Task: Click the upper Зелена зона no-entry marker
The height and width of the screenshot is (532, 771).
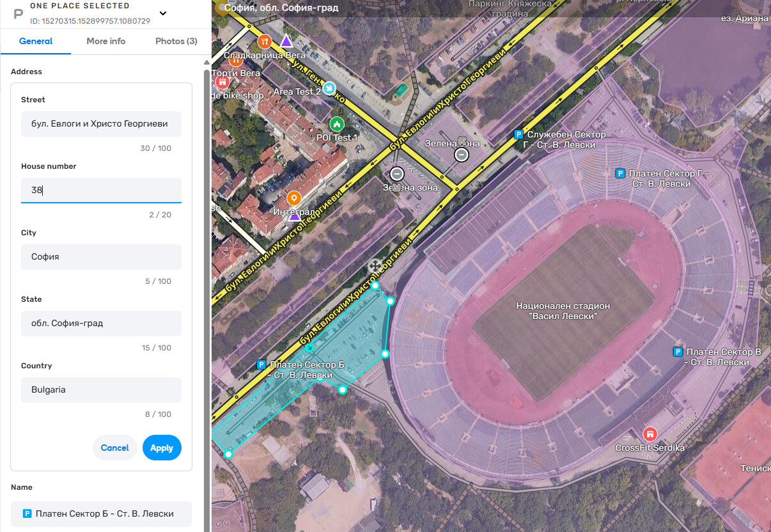Action: pyautogui.click(x=462, y=155)
